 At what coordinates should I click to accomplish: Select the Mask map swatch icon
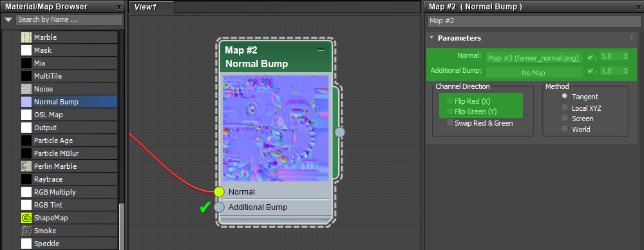(26, 50)
